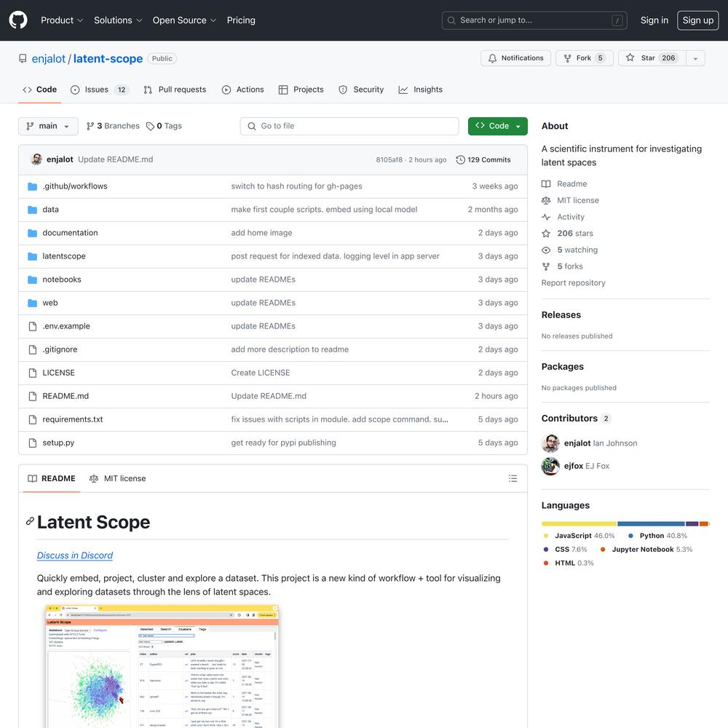This screenshot has width=728, height=728.
Task: Click the repository book icon beside enjalot
Action: click(x=23, y=58)
